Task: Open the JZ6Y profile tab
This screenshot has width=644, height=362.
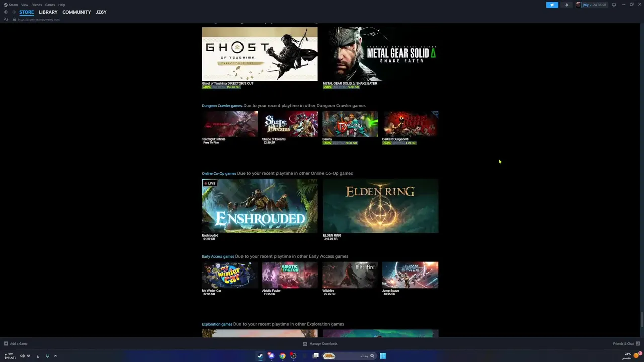Action: (x=101, y=12)
